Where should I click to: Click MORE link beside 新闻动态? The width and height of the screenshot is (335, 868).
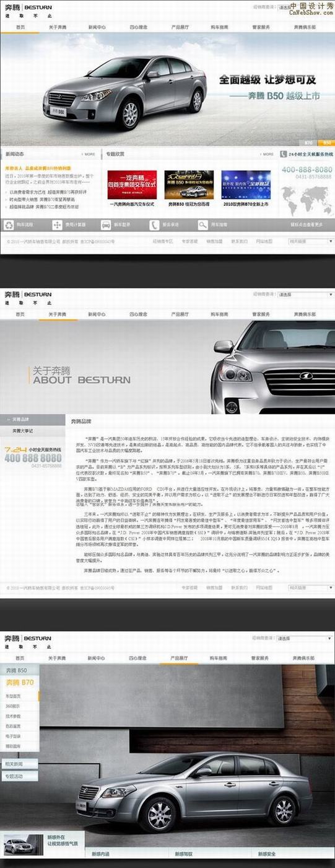89,154
